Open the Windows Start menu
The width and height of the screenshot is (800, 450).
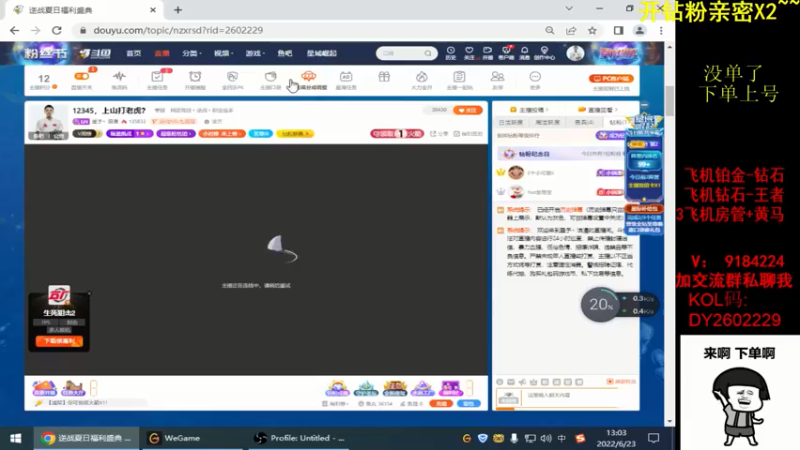[16, 438]
